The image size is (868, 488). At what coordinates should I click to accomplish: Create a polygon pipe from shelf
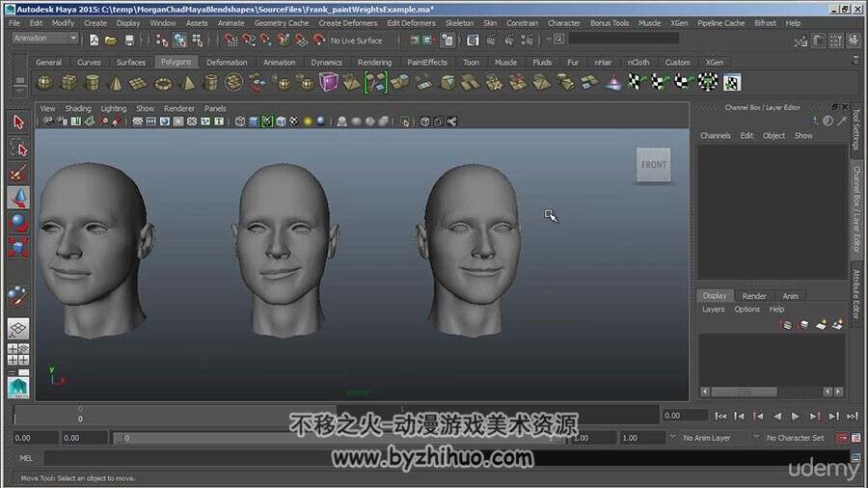tap(210, 83)
